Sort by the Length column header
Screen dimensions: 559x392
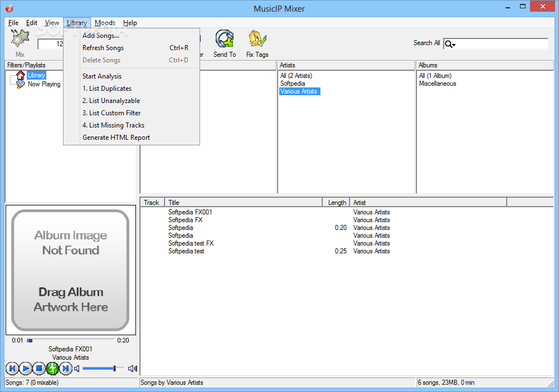tap(336, 203)
